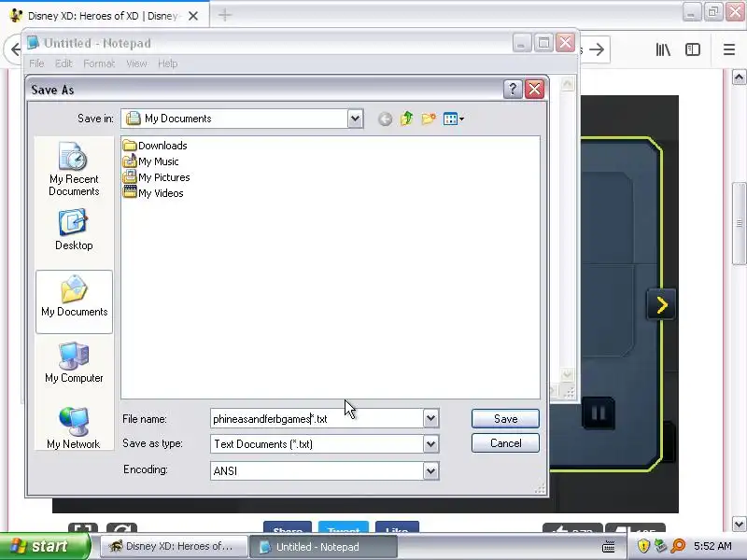Image resolution: width=747 pixels, height=560 pixels.
Task: Select Desktop in places bar
Action: click(x=74, y=230)
